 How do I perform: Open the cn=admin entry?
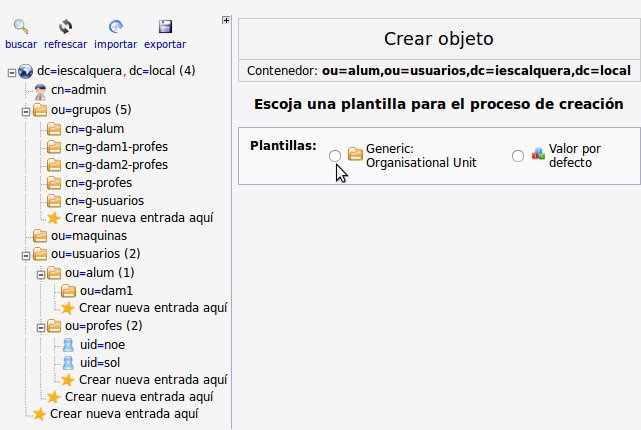78,90
